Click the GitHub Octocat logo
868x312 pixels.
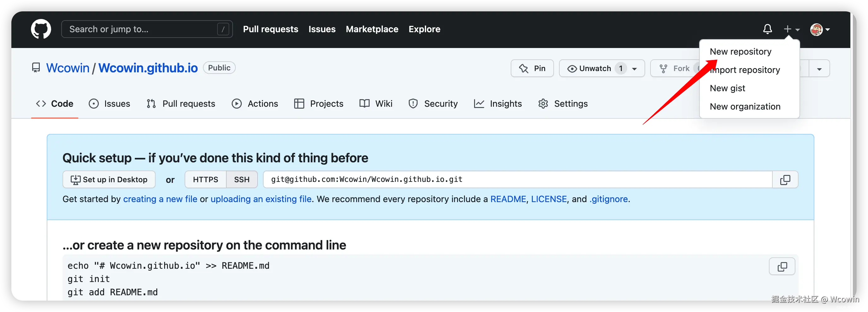[41, 29]
